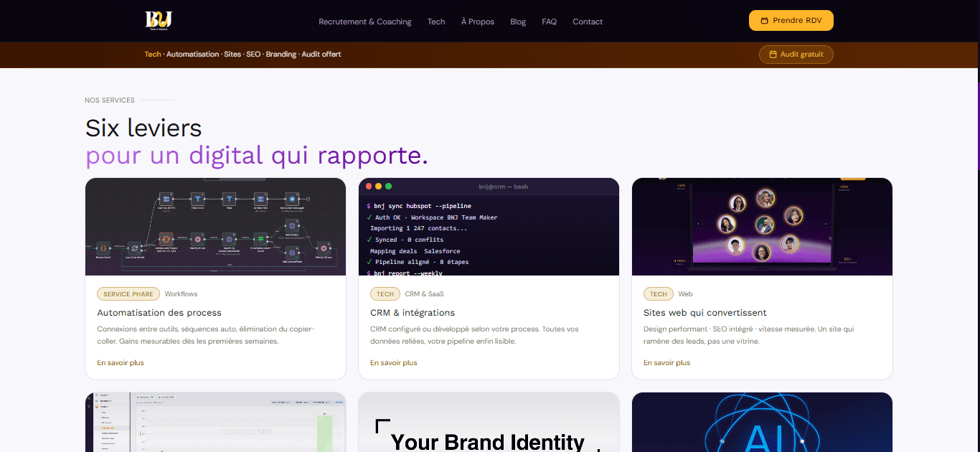
Task: Open the FAQ page
Action: click(x=550, y=22)
